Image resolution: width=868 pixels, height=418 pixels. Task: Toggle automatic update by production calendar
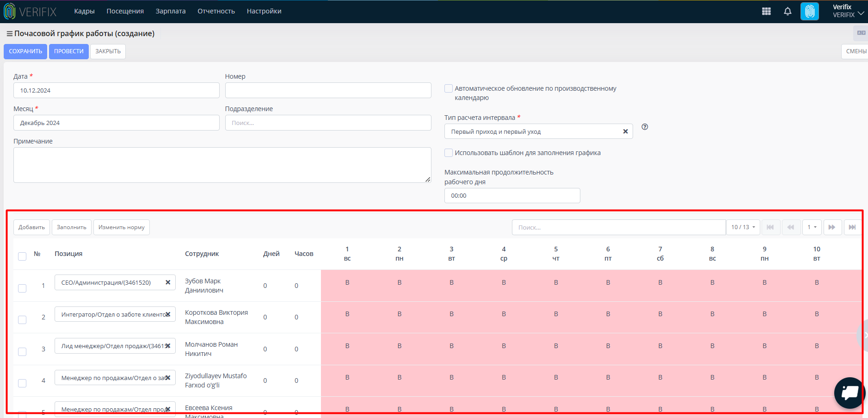point(449,88)
